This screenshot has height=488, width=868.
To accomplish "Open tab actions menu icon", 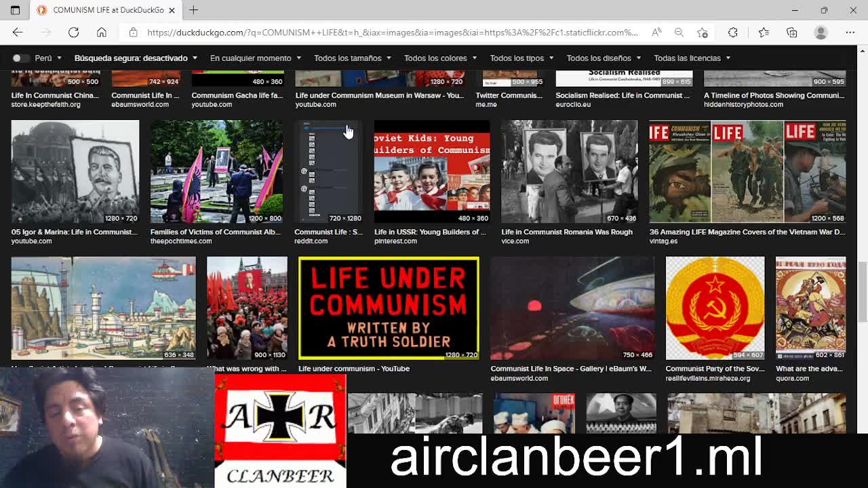I will tap(15, 10).
